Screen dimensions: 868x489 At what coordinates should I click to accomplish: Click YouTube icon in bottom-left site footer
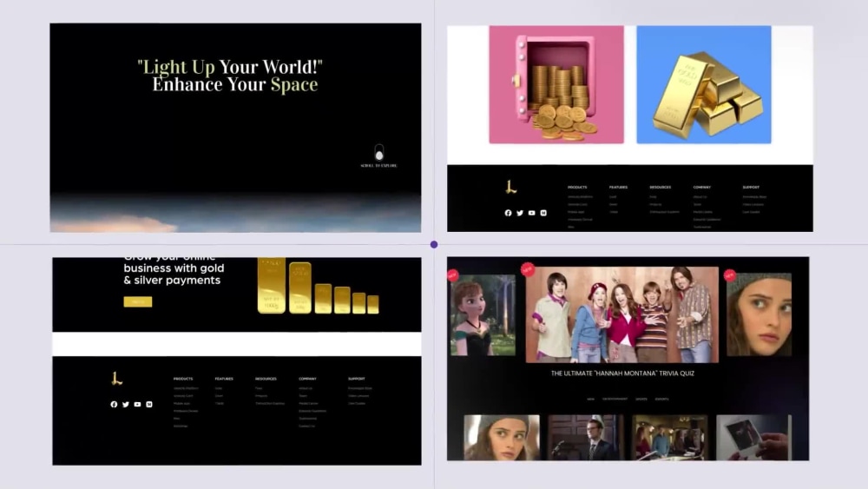(x=137, y=405)
